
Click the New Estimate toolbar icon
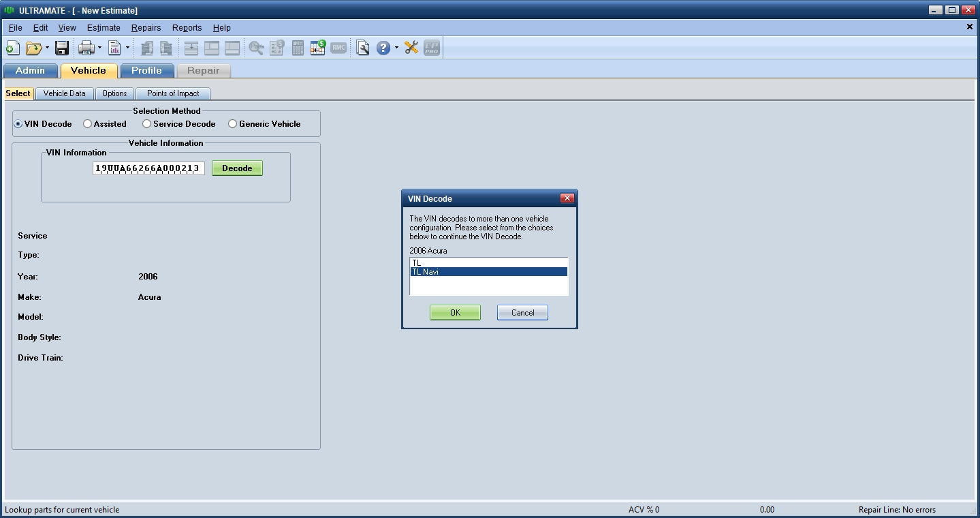(x=12, y=48)
